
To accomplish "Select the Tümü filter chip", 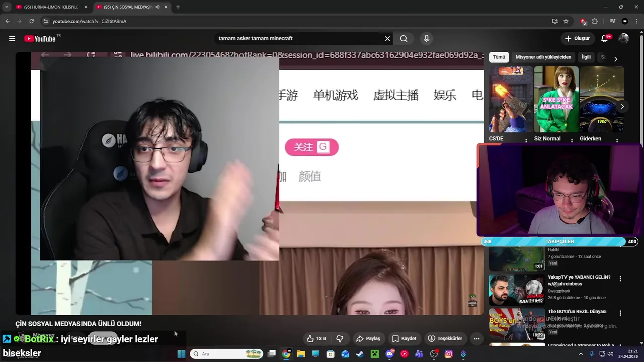I will (499, 57).
